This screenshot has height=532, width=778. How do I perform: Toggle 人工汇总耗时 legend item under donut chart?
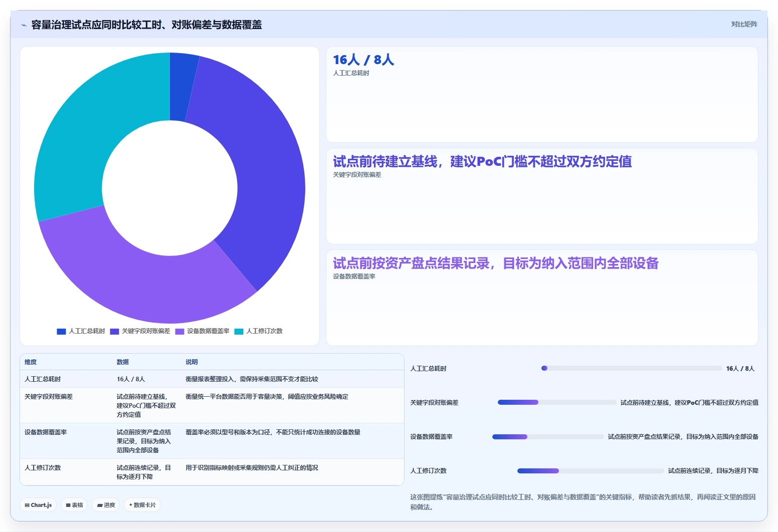[81, 331]
